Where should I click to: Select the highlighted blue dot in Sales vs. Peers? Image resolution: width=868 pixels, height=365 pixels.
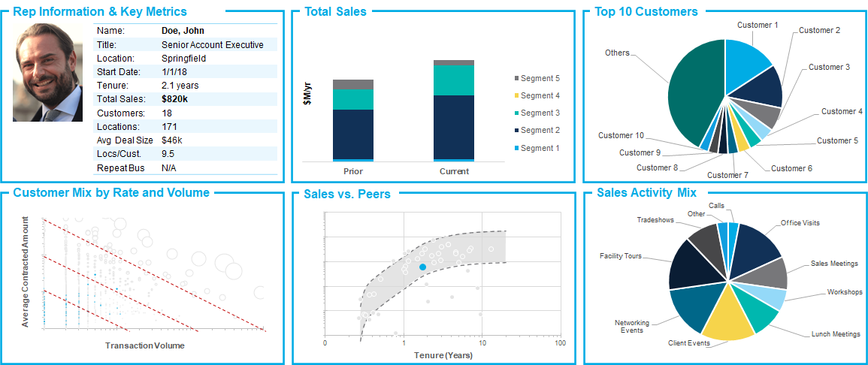(x=422, y=267)
